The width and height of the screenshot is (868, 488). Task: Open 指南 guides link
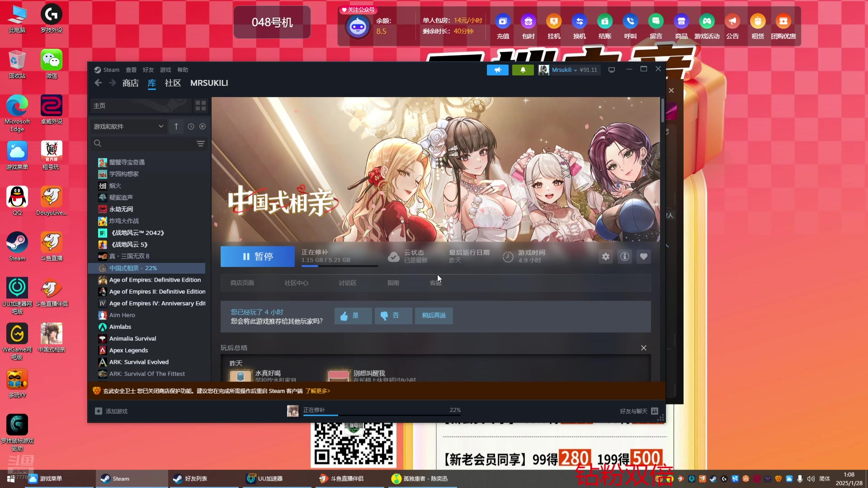pos(393,283)
